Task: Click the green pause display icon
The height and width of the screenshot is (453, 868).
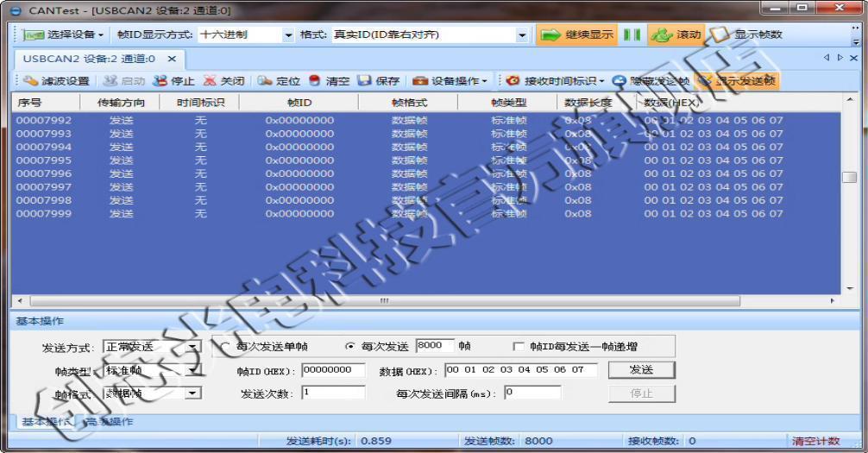Action: coord(632,35)
